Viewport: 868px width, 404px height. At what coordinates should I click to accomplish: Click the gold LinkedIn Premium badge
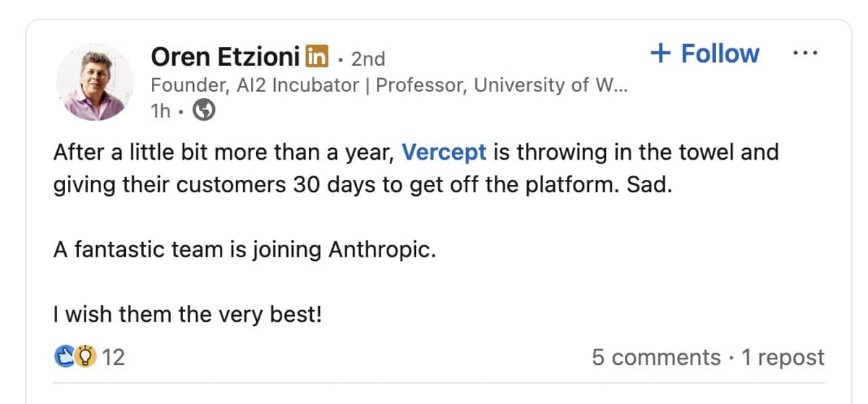pos(316,56)
